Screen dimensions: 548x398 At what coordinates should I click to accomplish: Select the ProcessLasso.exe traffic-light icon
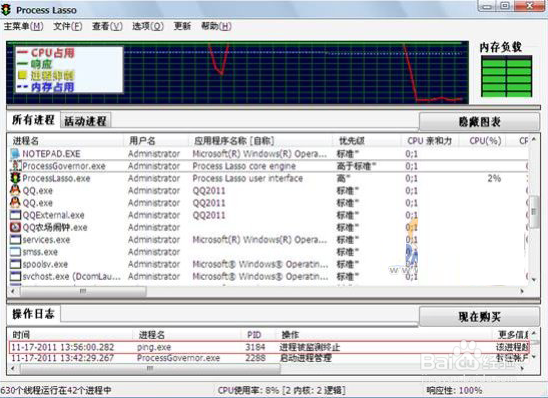point(15,178)
